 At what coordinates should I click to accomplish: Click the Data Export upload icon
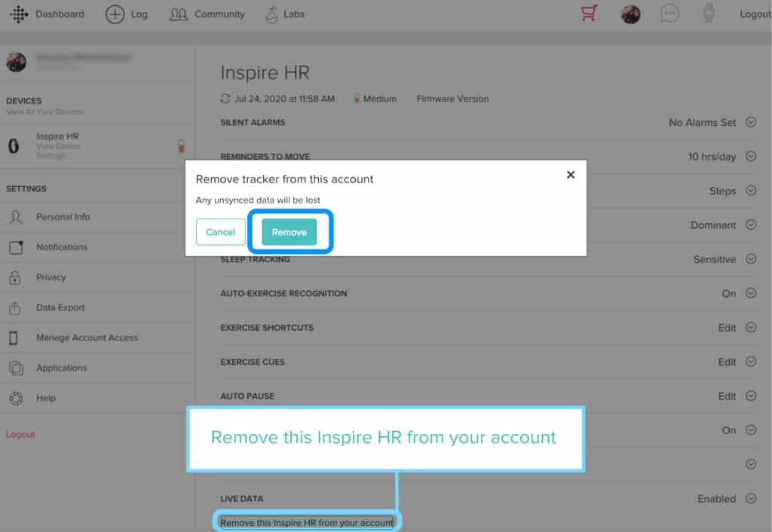coord(15,307)
